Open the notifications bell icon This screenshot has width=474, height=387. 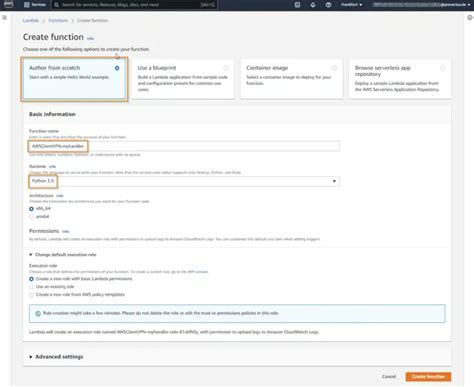pyautogui.click(x=313, y=5)
